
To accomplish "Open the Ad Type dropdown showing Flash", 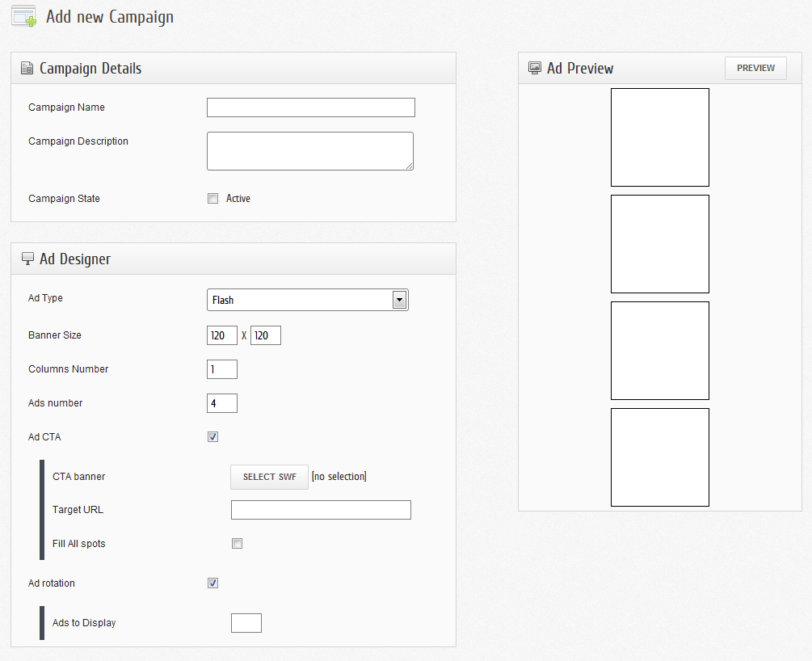I will 308,300.
